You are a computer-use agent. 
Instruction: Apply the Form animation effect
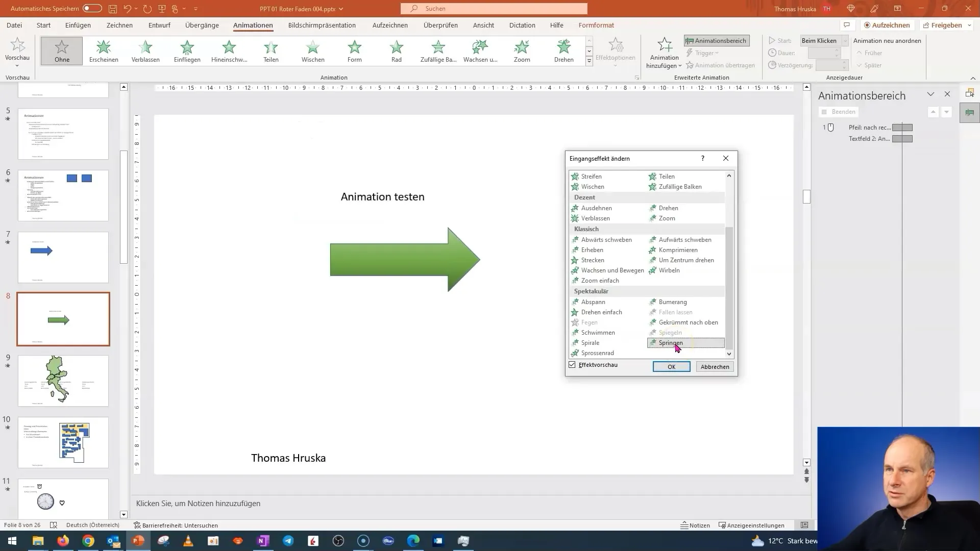click(355, 51)
